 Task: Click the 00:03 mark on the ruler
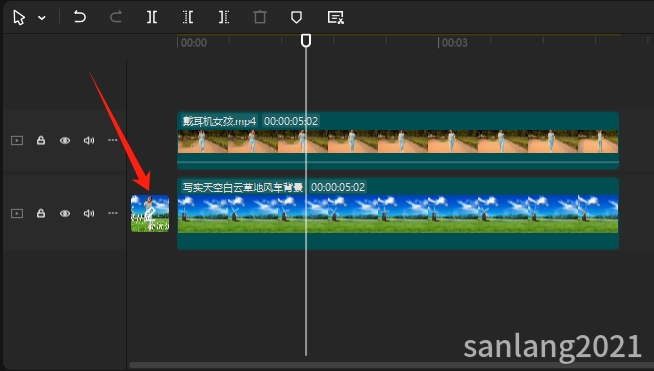tap(454, 43)
